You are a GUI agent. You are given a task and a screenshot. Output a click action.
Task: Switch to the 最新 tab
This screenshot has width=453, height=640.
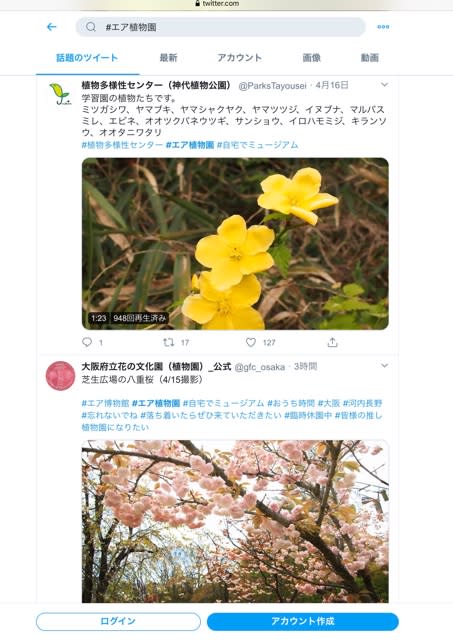pos(168,58)
